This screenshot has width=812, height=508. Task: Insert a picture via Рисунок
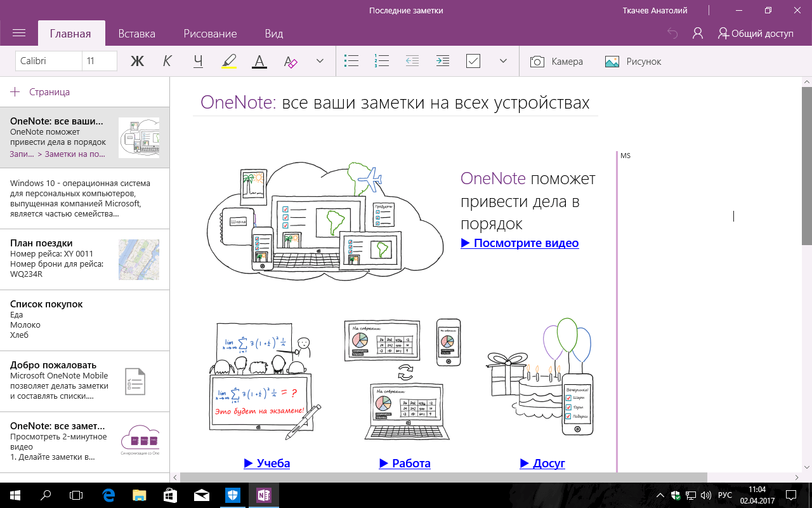tap(634, 61)
